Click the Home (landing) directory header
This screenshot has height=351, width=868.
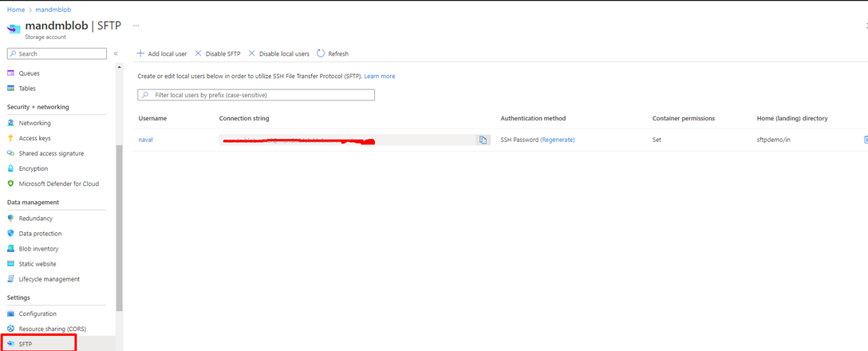click(x=792, y=119)
